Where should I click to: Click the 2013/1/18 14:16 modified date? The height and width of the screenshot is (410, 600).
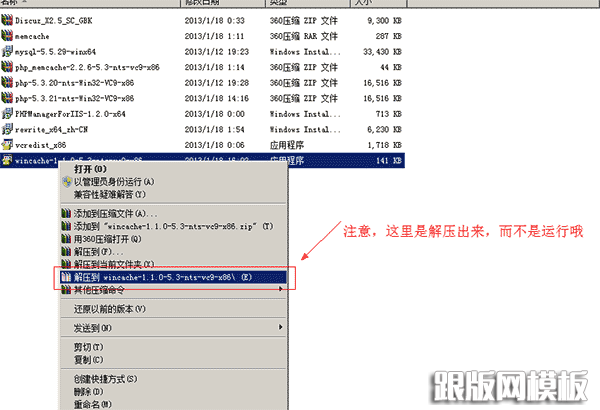(x=217, y=98)
